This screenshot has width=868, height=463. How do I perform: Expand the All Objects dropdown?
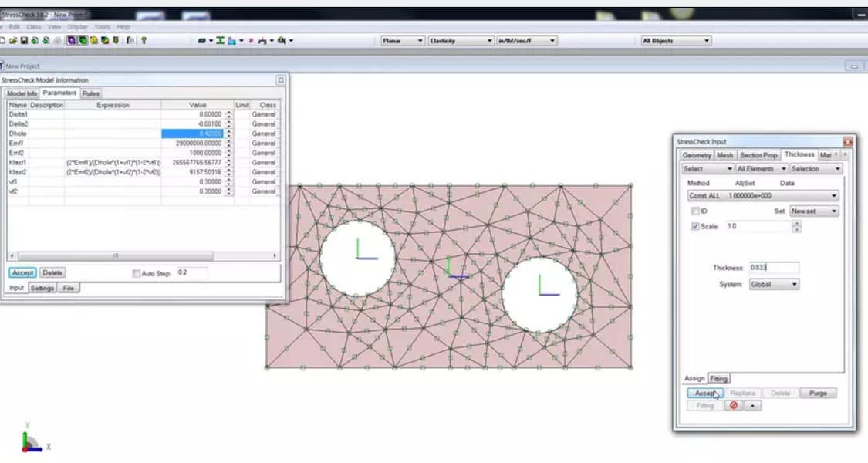tap(675, 41)
